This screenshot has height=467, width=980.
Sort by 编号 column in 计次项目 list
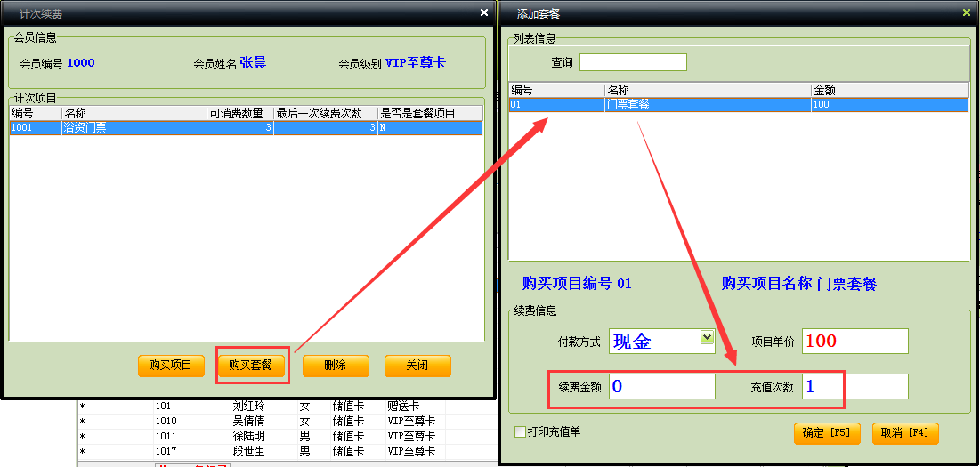point(36,113)
